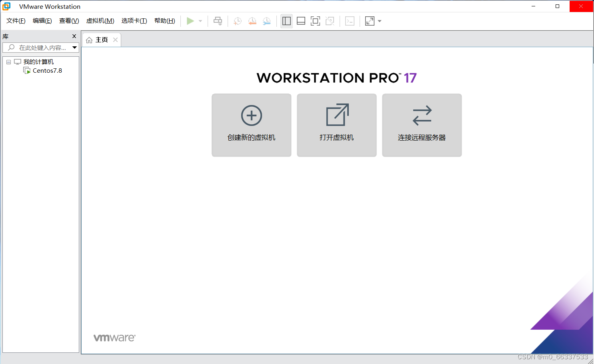
Task: Close the 库 library panel
Action: [x=74, y=36]
